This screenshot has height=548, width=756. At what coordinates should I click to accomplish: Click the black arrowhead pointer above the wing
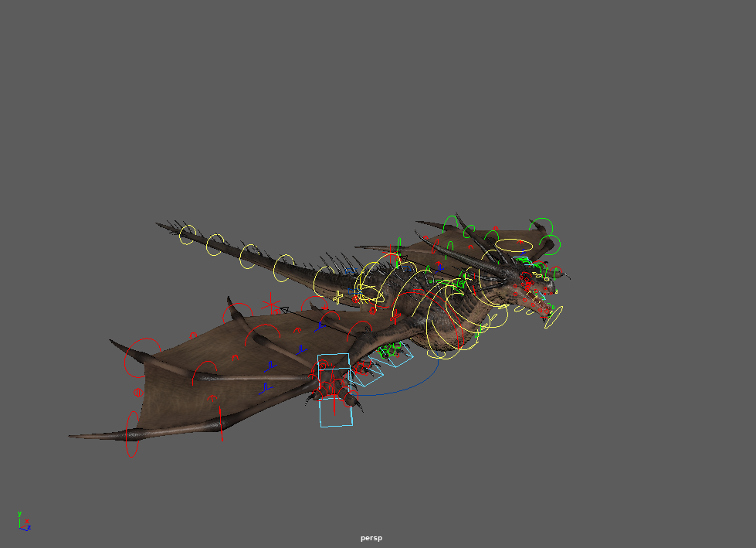[x=283, y=310]
